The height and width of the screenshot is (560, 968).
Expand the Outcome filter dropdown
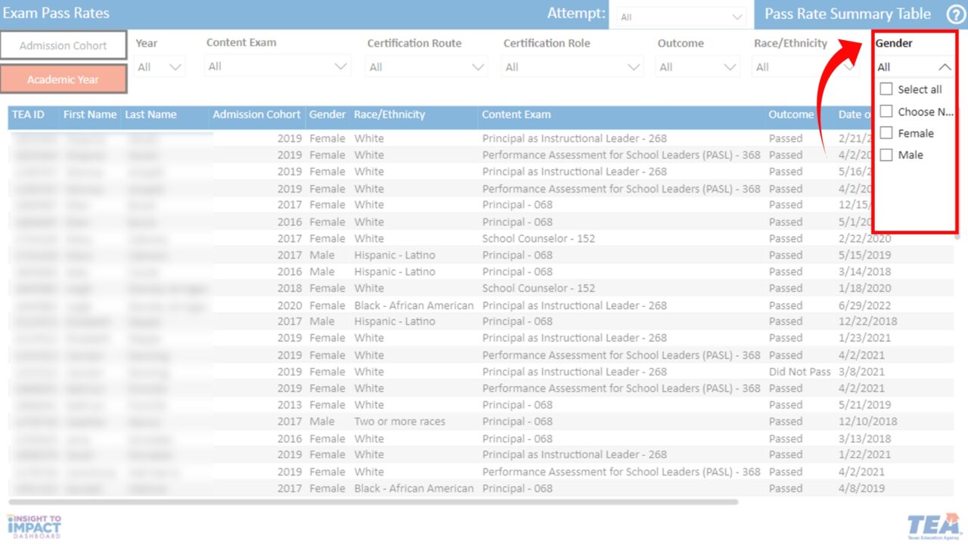click(x=697, y=67)
